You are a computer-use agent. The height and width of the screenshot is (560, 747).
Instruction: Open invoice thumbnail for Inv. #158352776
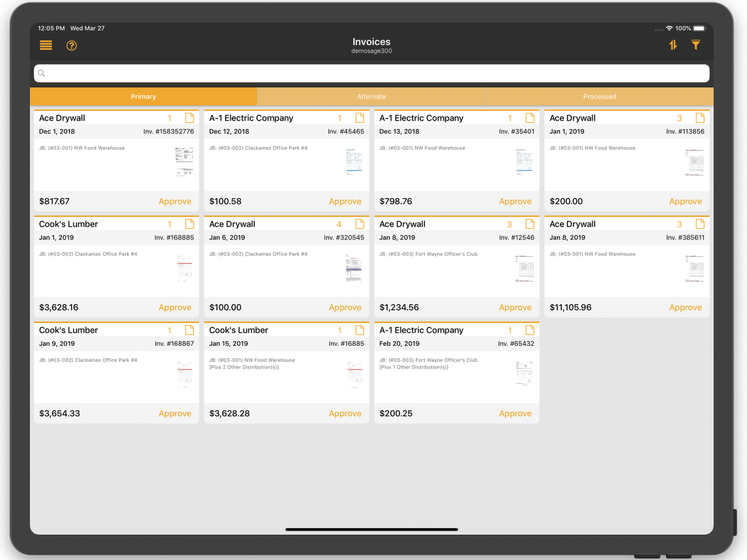click(x=184, y=161)
